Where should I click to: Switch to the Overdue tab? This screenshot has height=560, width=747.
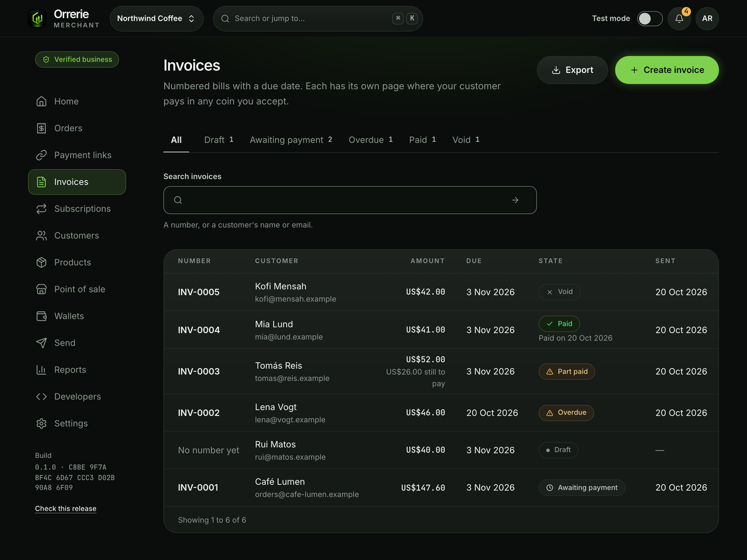(371, 140)
